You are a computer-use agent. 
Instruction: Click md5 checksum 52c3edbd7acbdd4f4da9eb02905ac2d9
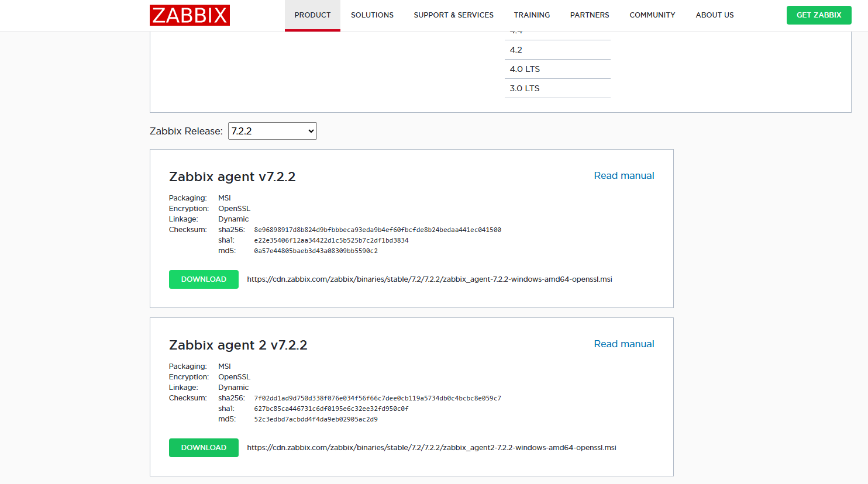click(316, 419)
